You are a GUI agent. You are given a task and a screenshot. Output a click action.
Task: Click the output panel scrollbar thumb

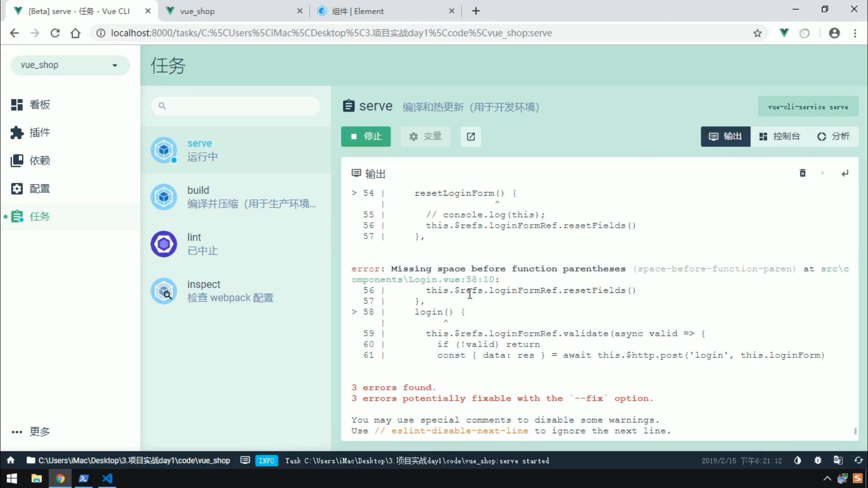coord(855,431)
